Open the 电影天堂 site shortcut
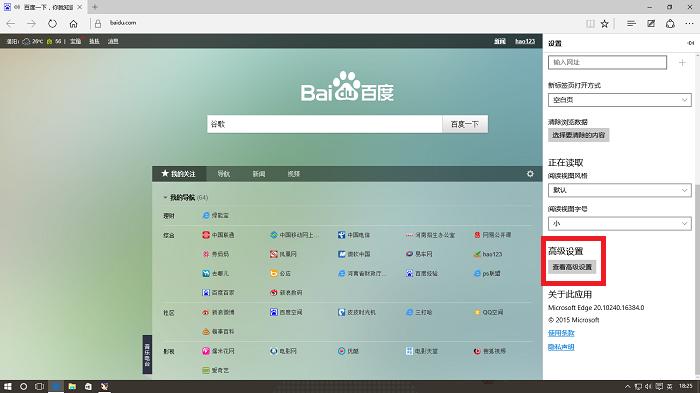This screenshot has height=393, width=700. click(x=421, y=351)
